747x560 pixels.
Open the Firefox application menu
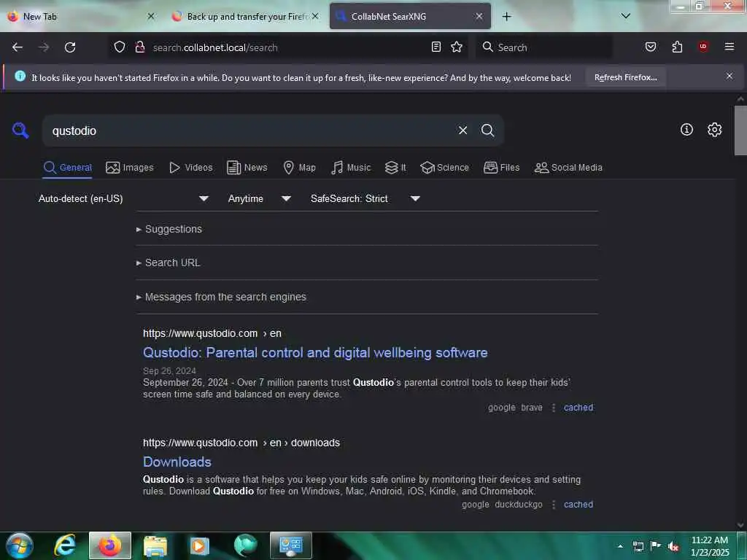click(x=729, y=47)
